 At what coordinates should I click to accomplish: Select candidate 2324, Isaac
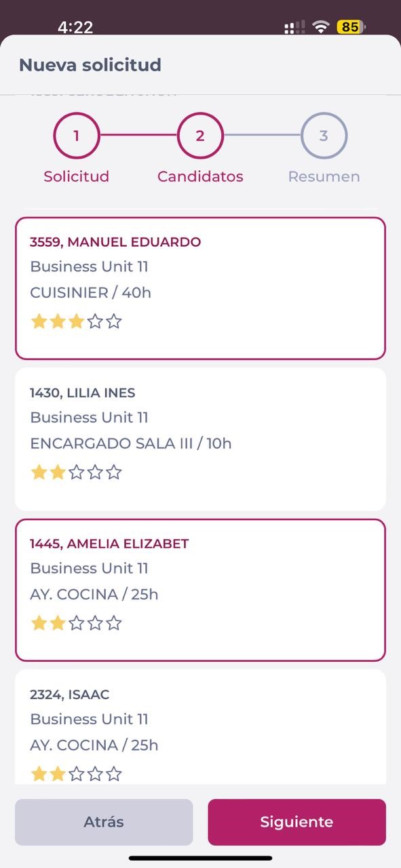pos(200,727)
